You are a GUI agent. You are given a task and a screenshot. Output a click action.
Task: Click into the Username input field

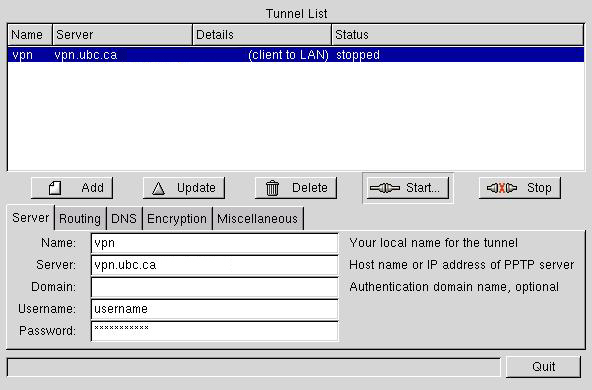tap(214, 309)
